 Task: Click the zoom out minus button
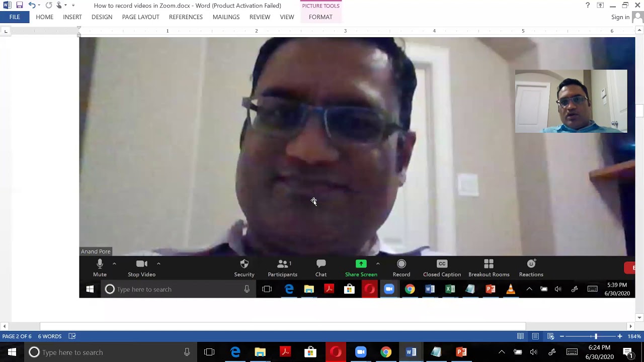pyautogui.click(x=562, y=336)
